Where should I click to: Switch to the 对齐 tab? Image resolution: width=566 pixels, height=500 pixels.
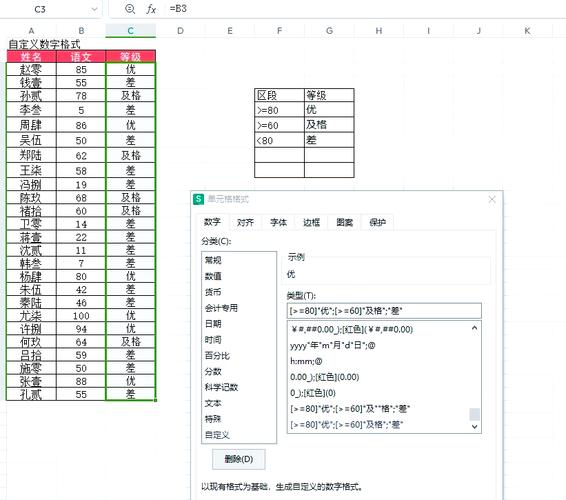coord(245,222)
